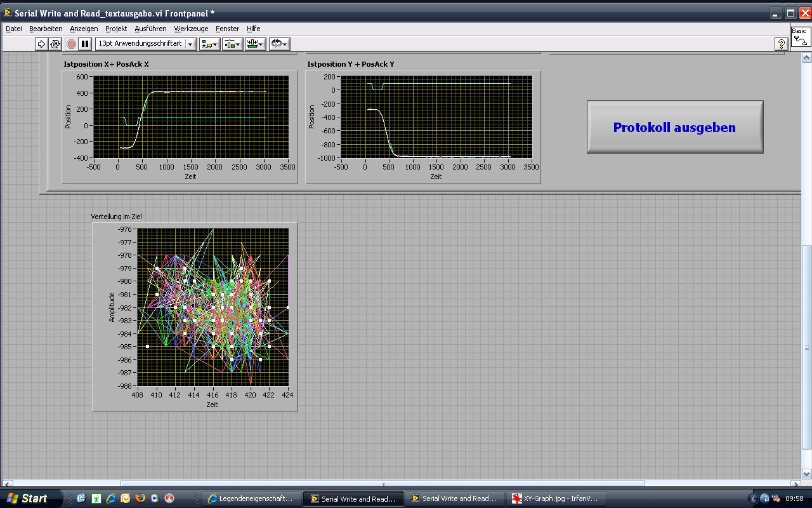
Task: Open the Datei menu
Action: pos(14,29)
